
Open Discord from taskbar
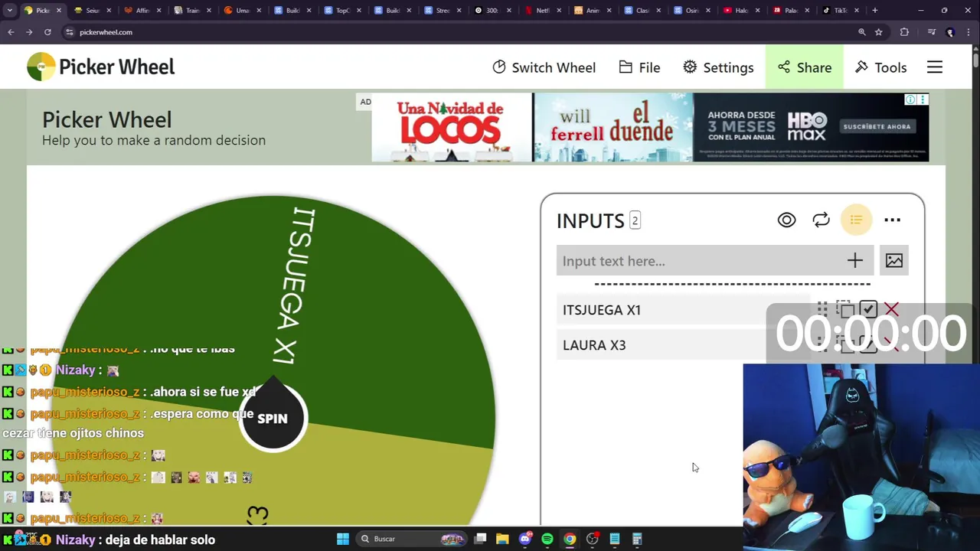[524, 539]
